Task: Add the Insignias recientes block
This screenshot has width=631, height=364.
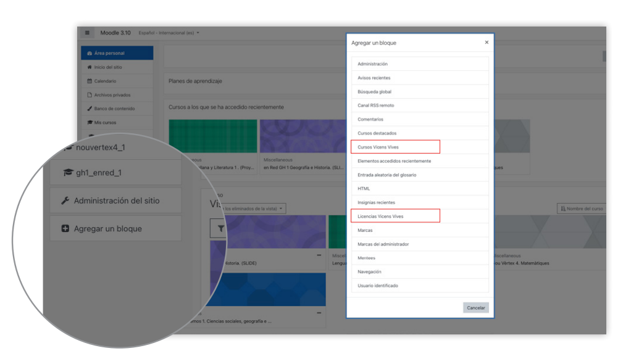Action: pyautogui.click(x=420, y=203)
